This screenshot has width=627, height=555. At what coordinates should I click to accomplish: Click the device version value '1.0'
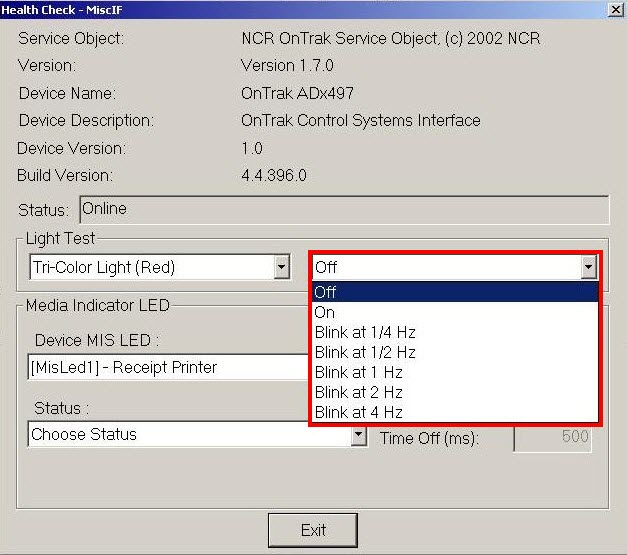(252, 148)
